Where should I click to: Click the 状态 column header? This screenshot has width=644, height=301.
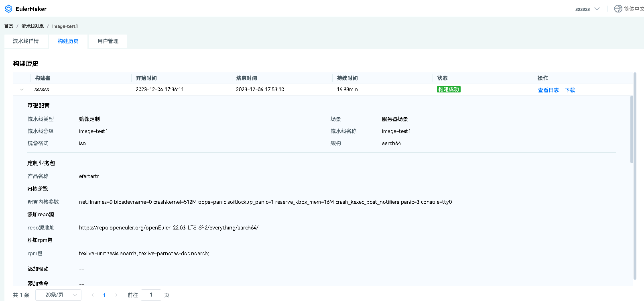pyautogui.click(x=442, y=78)
